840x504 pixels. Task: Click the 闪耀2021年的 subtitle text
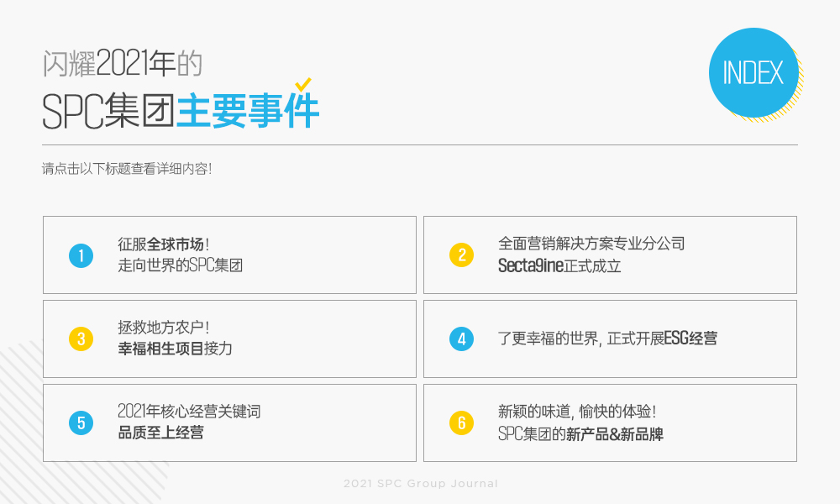[123, 62]
